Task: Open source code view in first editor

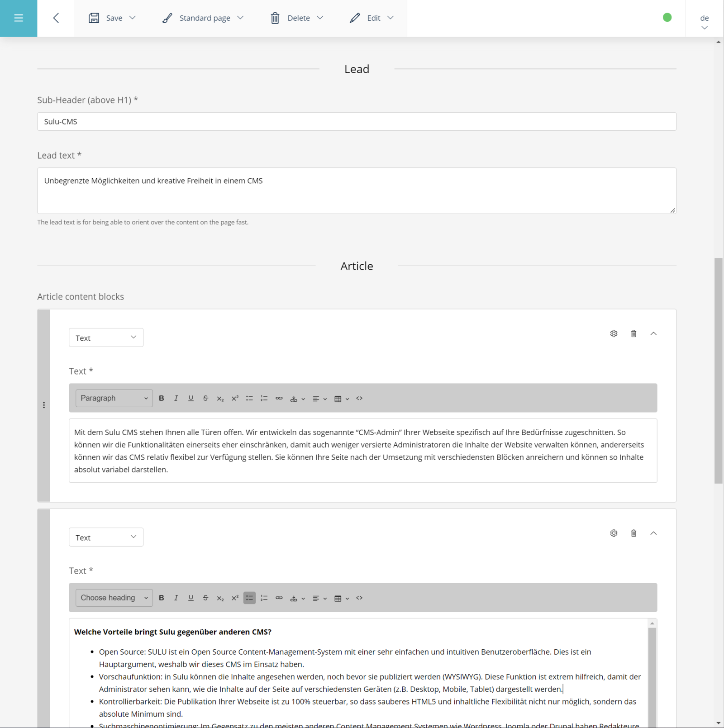Action: 359,398
